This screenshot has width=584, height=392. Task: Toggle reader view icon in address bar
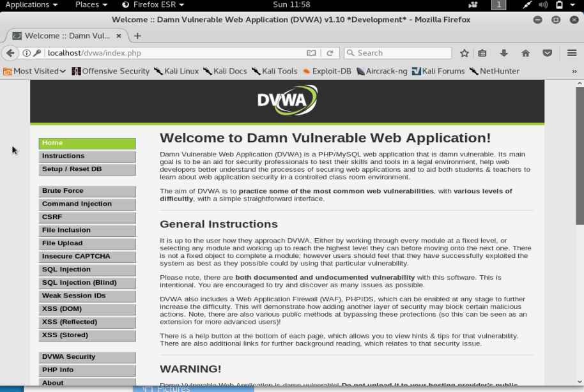coord(311,53)
